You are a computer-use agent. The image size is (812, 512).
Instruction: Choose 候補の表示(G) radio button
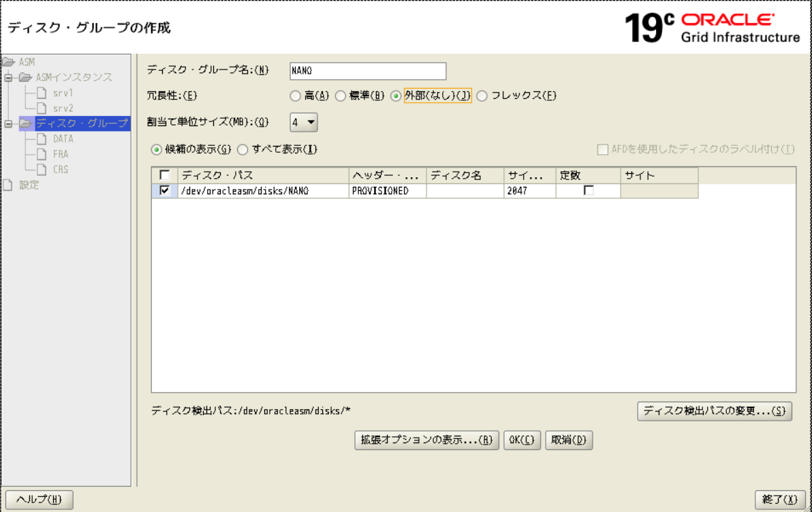157,150
